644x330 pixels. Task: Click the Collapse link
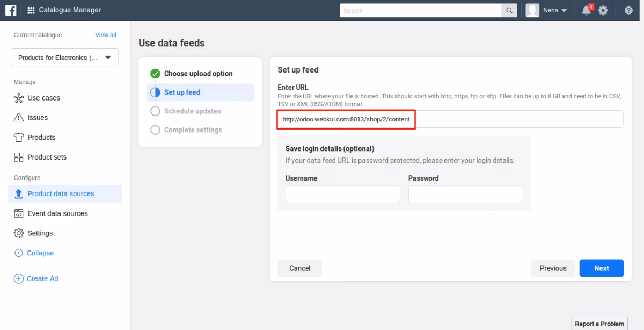[40, 253]
